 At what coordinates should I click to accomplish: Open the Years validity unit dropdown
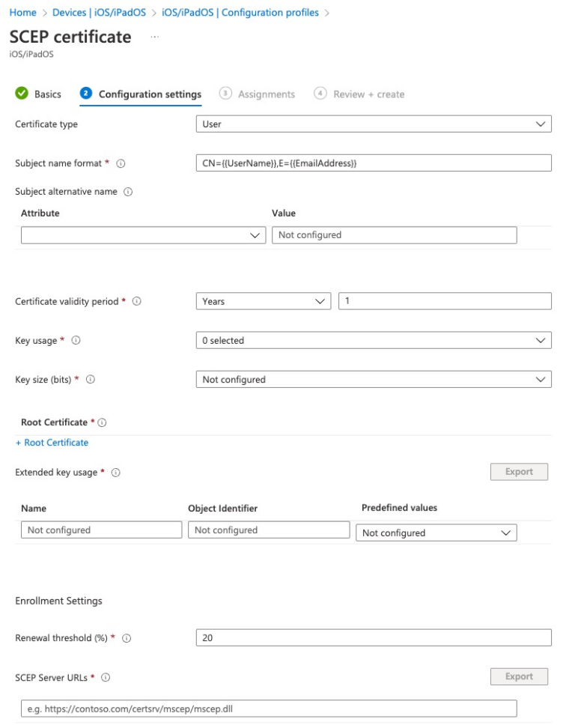click(x=263, y=301)
